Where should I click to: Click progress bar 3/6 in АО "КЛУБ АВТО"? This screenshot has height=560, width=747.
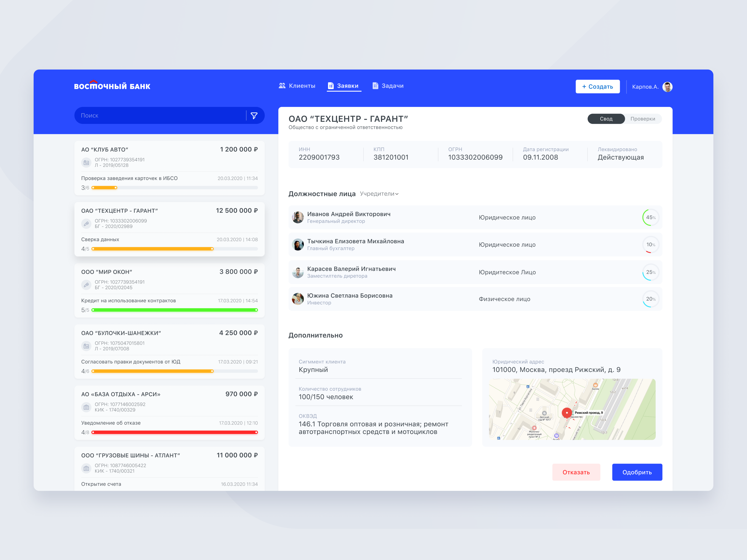point(175,188)
